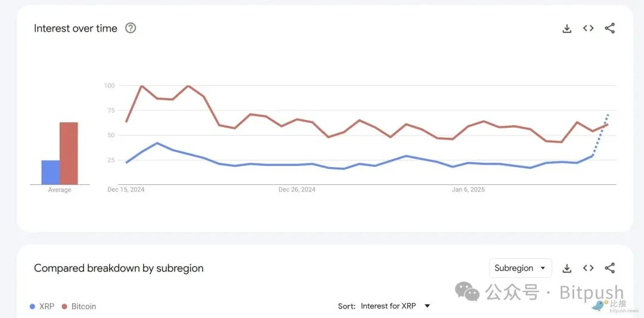The height and width of the screenshot is (318, 644).
Task: Share the Interest over time chart
Action: [x=610, y=28]
